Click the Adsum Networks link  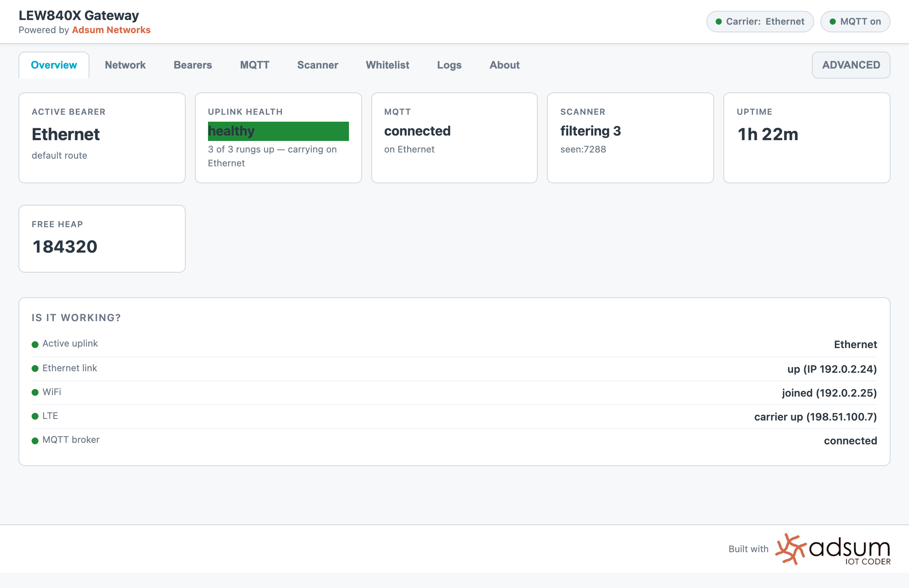coord(111,30)
